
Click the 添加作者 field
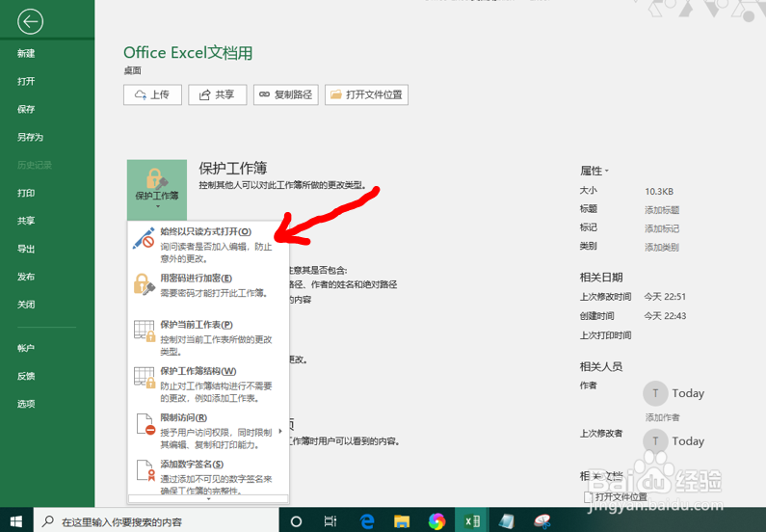(663, 417)
